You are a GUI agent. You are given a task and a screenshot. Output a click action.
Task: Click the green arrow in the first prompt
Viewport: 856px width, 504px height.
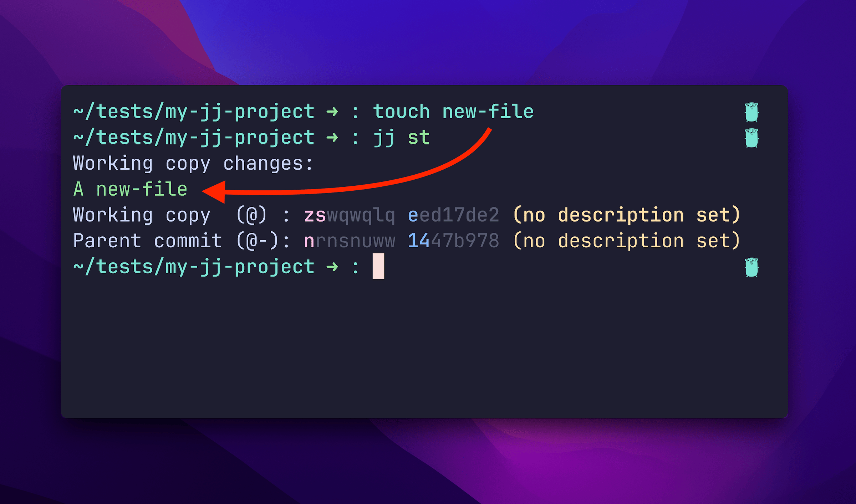[332, 112]
